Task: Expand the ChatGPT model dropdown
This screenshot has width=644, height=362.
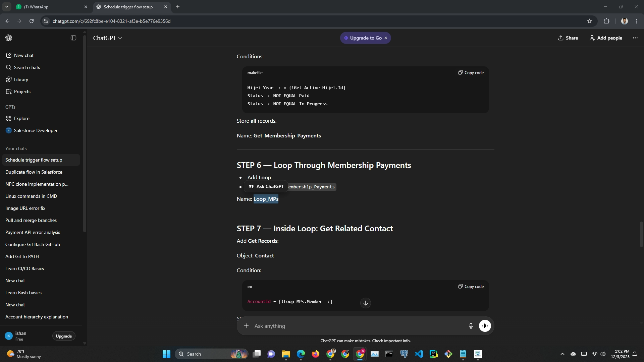Action: point(107,38)
